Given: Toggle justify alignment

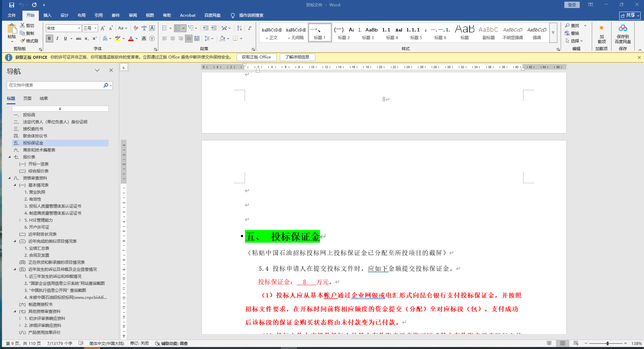Looking at the screenshot, I should pyautogui.click(x=189, y=38).
